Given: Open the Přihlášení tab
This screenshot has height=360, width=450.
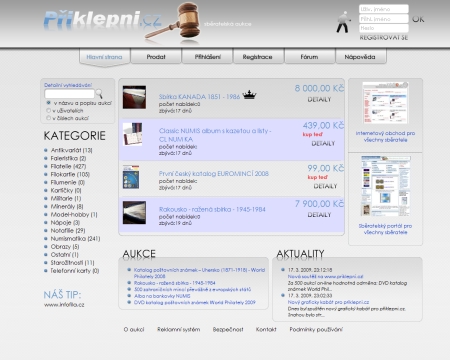Looking at the screenshot, I should point(207,57).
